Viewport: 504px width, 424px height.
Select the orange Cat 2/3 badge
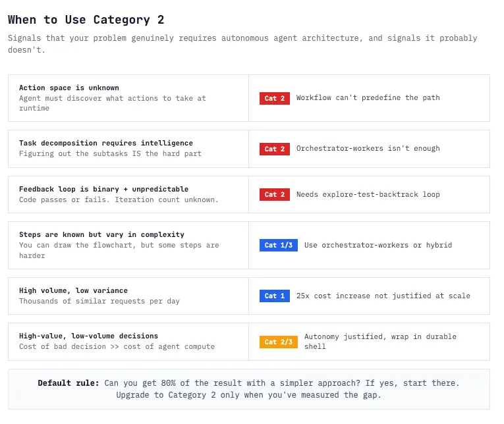click(279, 342)
